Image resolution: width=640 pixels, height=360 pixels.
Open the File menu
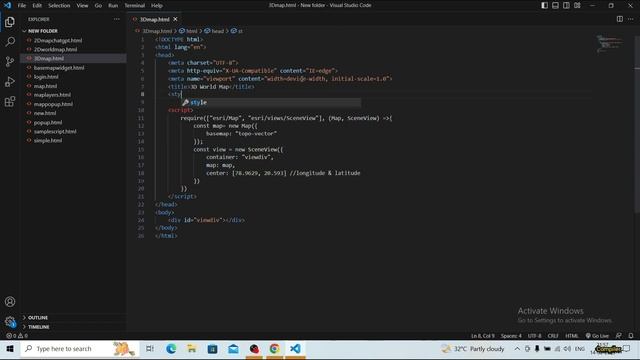(x=22, y=5)
